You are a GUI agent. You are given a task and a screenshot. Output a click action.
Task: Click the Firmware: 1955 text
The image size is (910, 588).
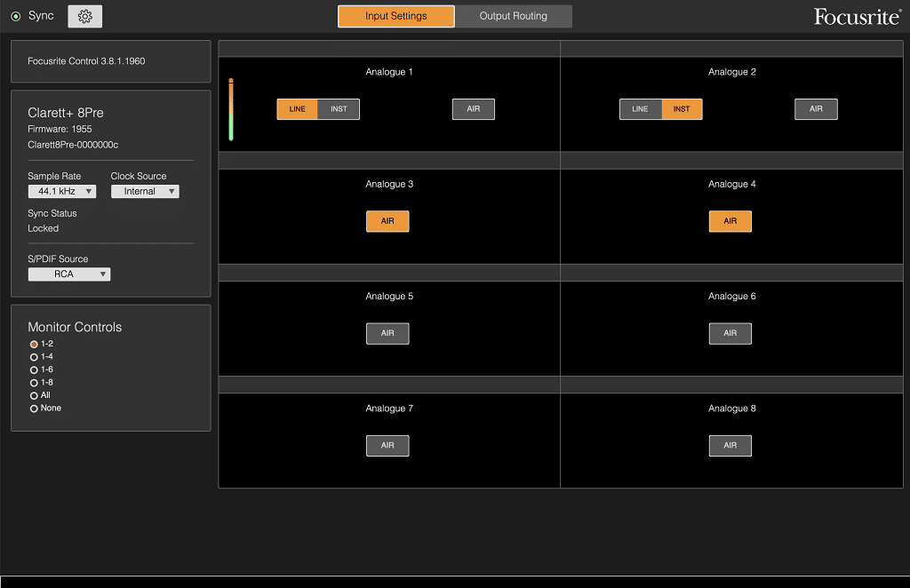[x=60, y=129]
